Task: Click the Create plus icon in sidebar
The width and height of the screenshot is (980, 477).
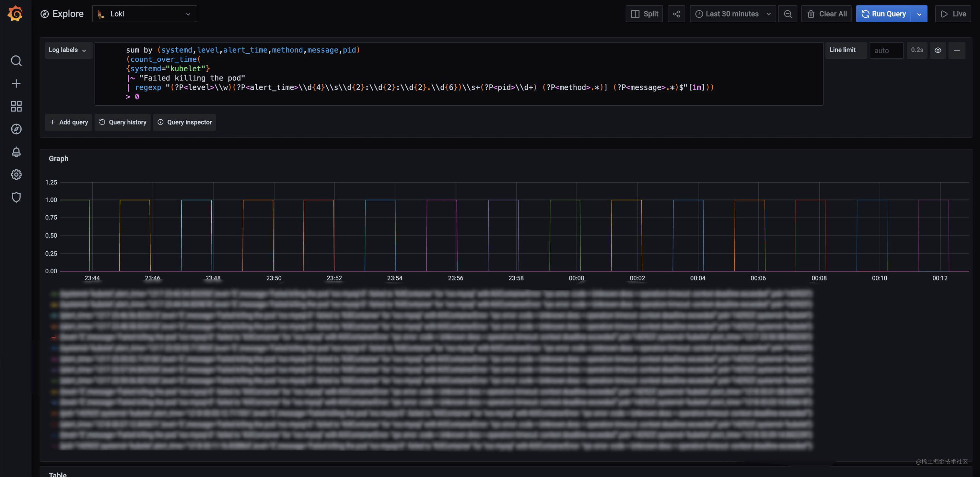Action: click(16, 83)
